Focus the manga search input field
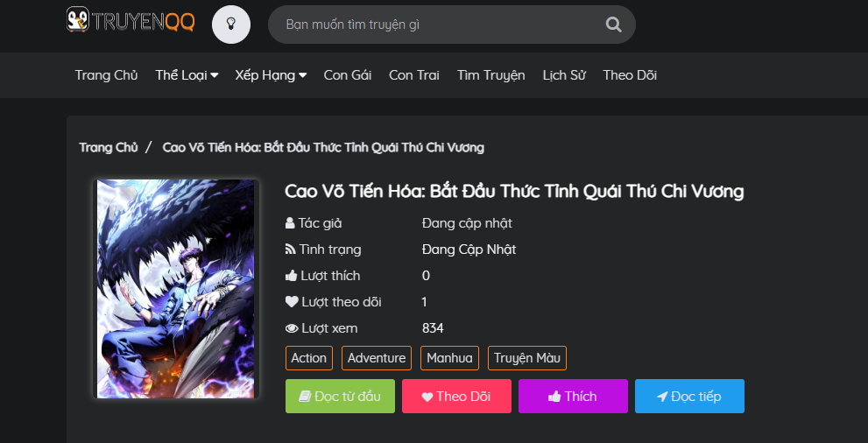 [438, 25]
